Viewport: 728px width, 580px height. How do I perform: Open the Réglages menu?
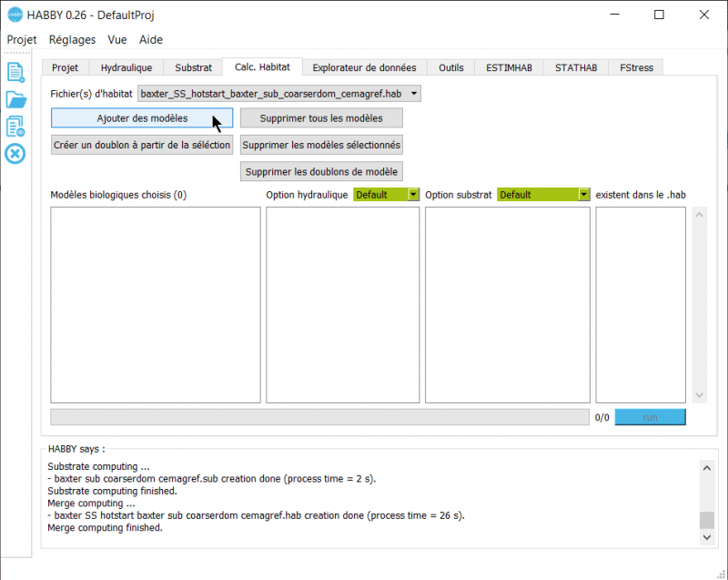coord(72,39)
